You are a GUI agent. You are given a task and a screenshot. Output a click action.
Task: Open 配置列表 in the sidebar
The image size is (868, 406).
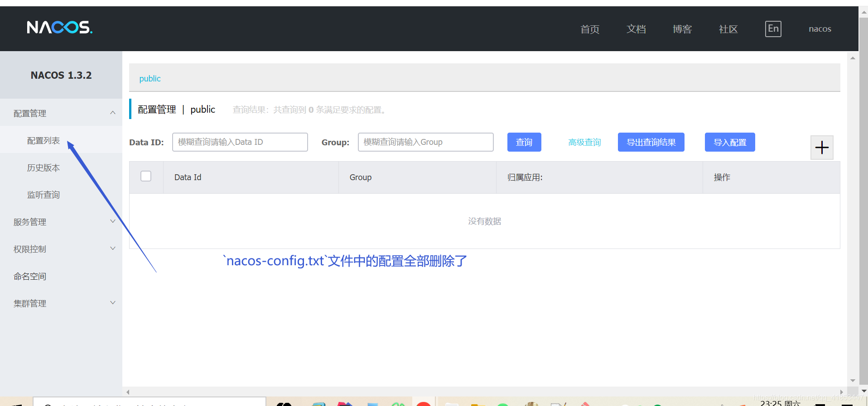point(43,141)
